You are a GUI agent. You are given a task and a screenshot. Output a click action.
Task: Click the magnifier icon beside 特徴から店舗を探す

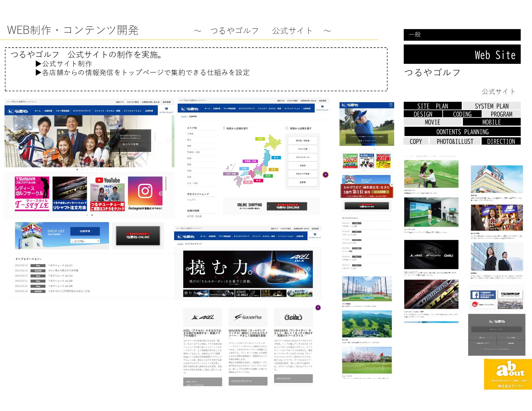pyautogui.click(x=286, y=128)
